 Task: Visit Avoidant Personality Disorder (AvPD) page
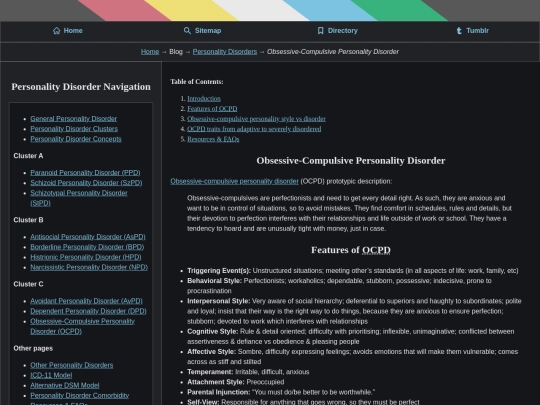[x=86, y=301]
